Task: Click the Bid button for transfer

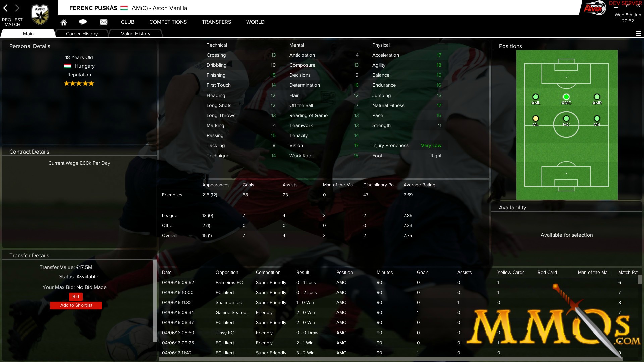Action: pyautogui.click(x=75, y=296)
